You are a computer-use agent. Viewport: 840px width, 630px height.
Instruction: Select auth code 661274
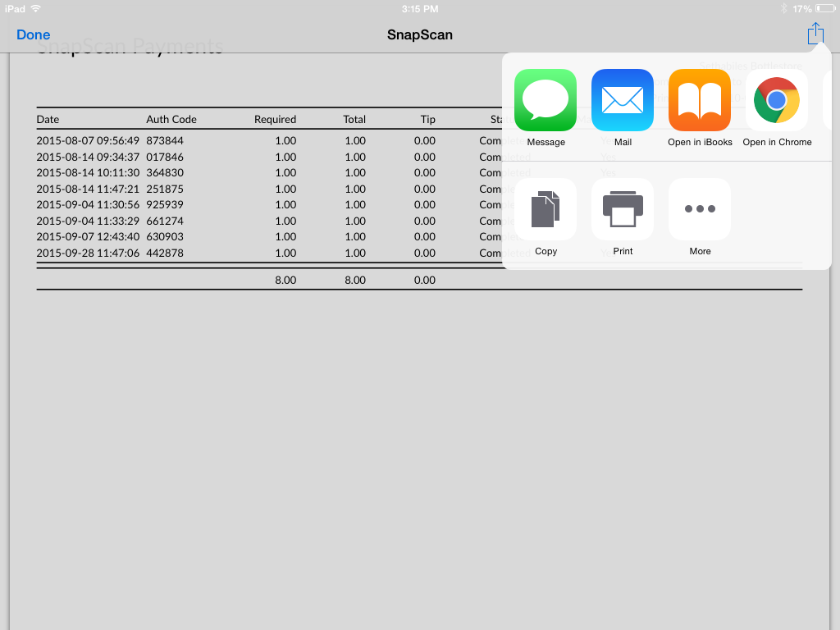[165, 221]
